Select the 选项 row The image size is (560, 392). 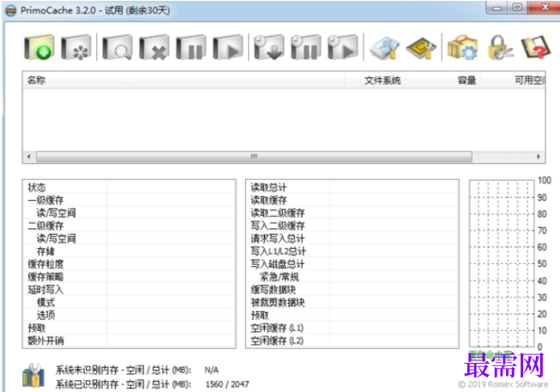[x=129, y=315]
